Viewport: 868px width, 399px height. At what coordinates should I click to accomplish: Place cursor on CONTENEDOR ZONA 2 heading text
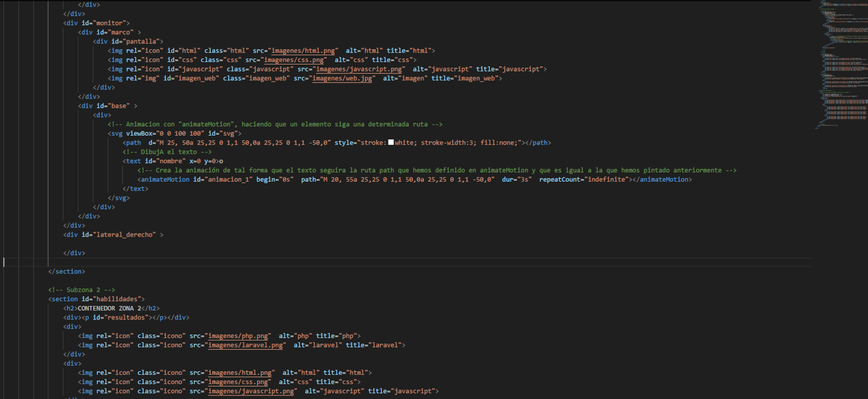tap(109, 309)
